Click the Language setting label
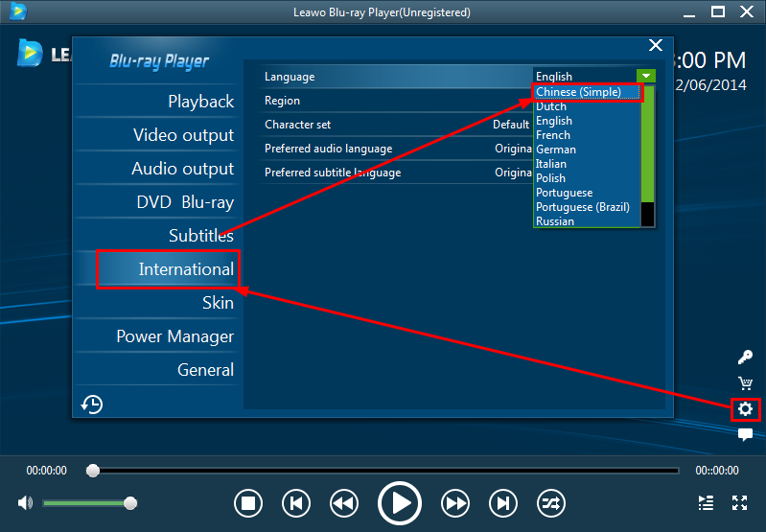The width and height of the screenshot is (766, 532). click(290, 77)
